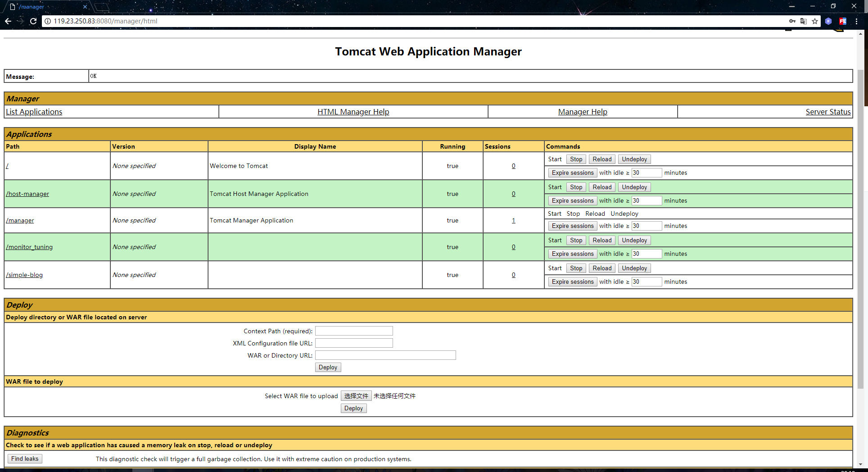Click the Find leaks button
868x472 pixels.
pyautogui.click(x=25, y=458)
